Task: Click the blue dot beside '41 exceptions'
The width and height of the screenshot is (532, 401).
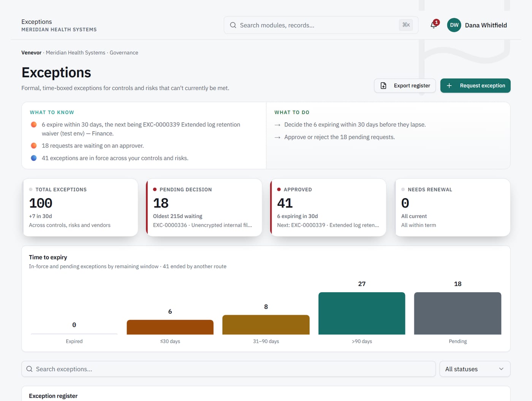Action: tap(34, 158)
